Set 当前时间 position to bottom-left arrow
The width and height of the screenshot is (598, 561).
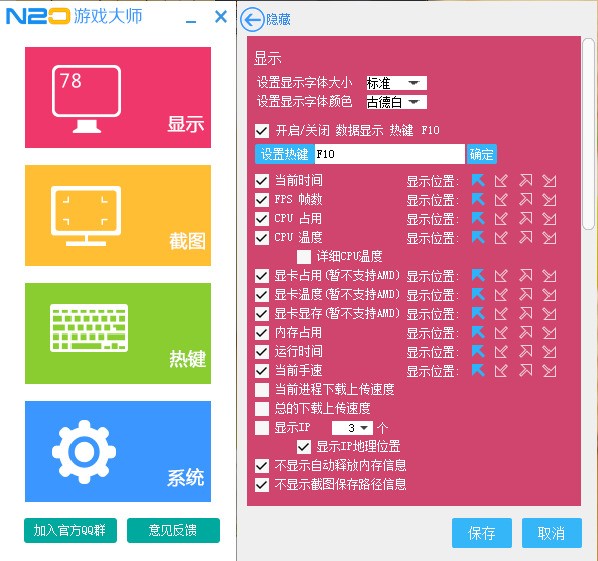point(501,180)
